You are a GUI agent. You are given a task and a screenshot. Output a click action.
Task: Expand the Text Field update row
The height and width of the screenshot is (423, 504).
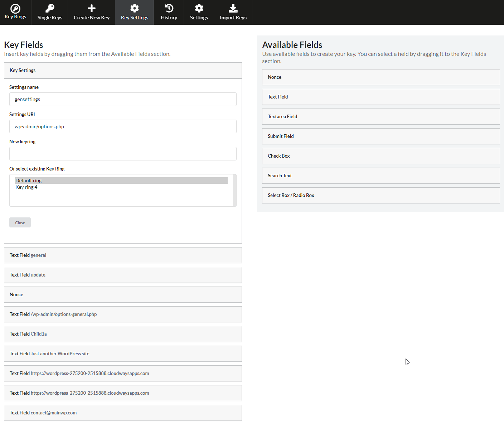point(123,275)
